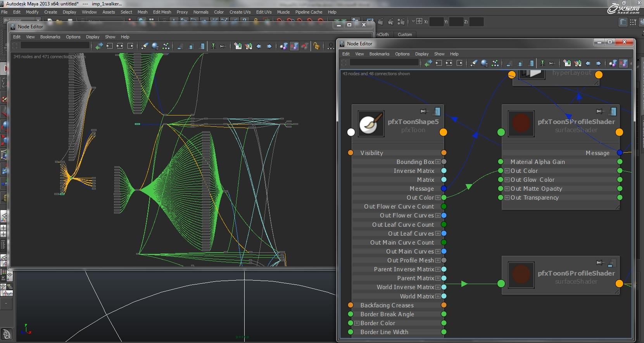Toggle the view mode icon on pfxToon5ProfileShader node
644x343 pixels.
(x=613, y=112)
